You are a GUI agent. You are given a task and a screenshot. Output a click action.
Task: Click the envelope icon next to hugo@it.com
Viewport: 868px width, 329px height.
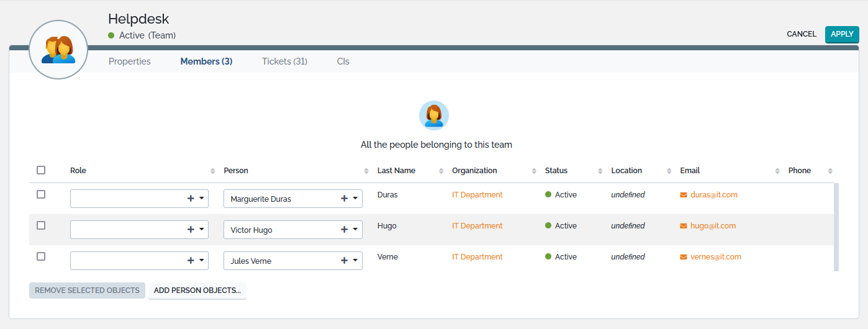(x=684, y=226)
